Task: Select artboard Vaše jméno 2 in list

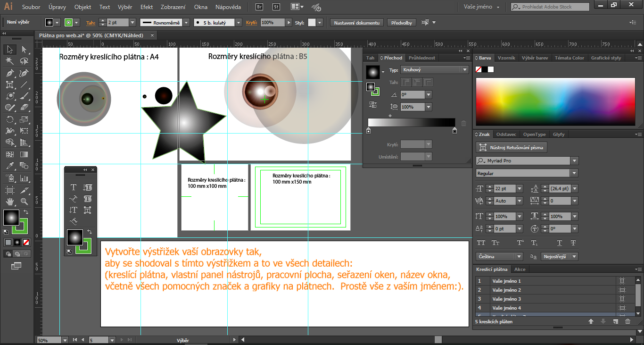Action: tap(506, 290)
